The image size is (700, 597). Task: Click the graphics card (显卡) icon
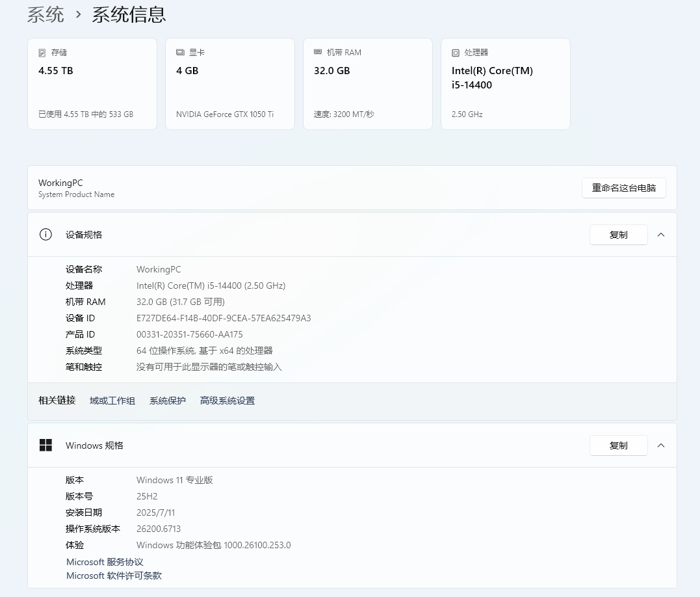[x=179, y=52]
